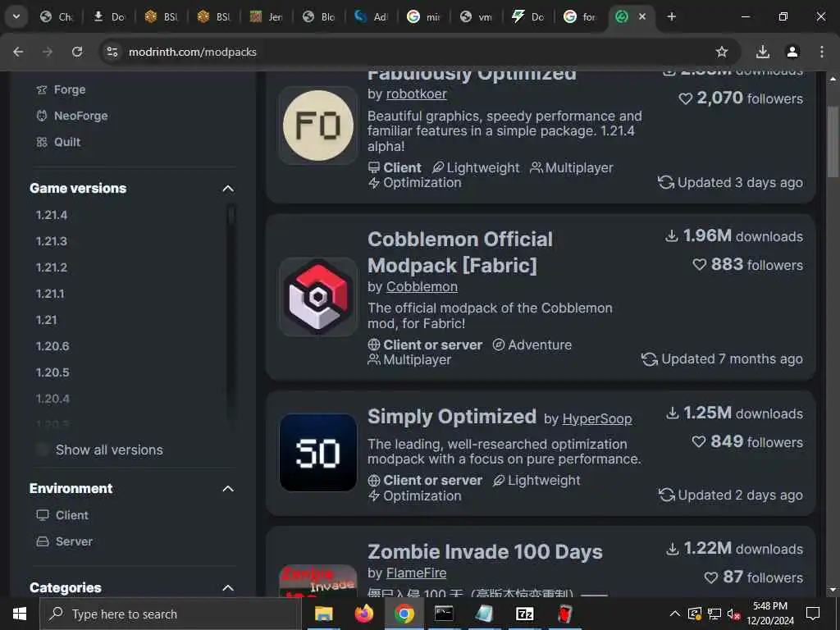Filter by game version 1.21.1
Viewport: 840px width, 630px height.
[50, 294]
